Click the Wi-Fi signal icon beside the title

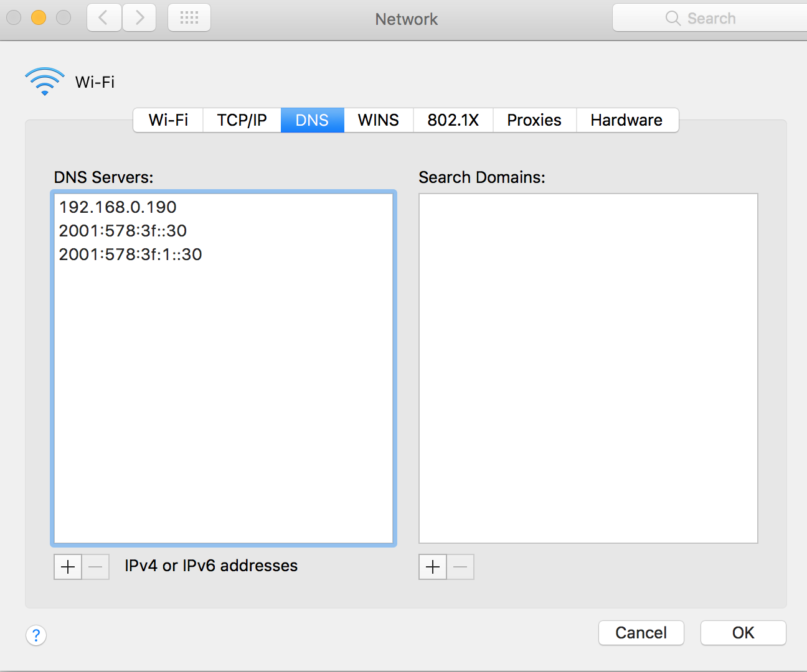45,82
